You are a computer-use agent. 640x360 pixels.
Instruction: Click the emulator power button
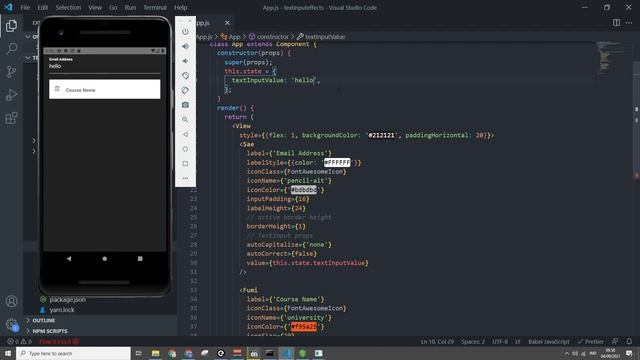coord(185,31)
